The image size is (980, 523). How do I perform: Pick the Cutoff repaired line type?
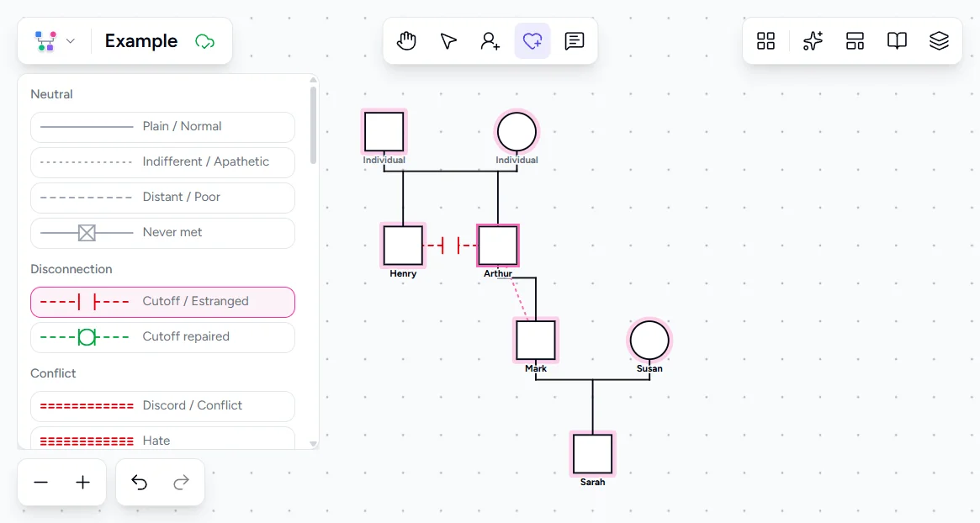[x=162, y=337]
